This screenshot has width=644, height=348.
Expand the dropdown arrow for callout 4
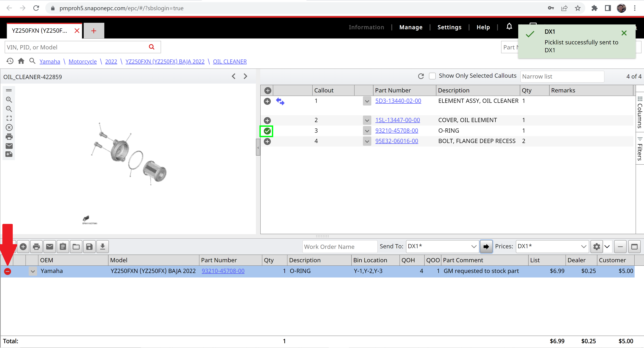point(367,141)
